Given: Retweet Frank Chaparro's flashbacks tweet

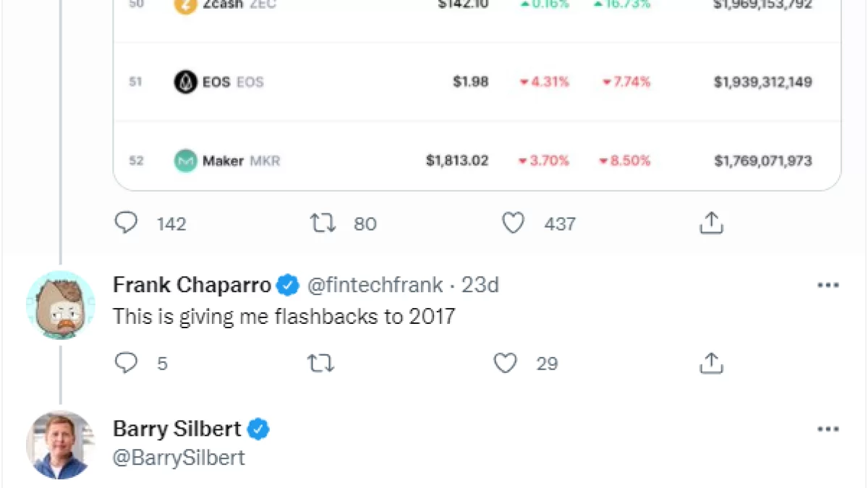Looking at the screenshot, I should point(321,363).
